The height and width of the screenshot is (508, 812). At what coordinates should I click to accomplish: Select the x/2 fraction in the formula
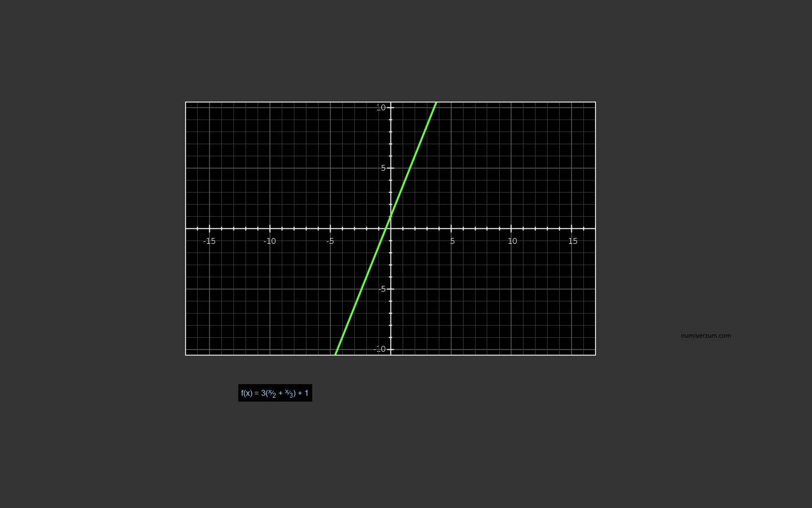click(272, 393)
